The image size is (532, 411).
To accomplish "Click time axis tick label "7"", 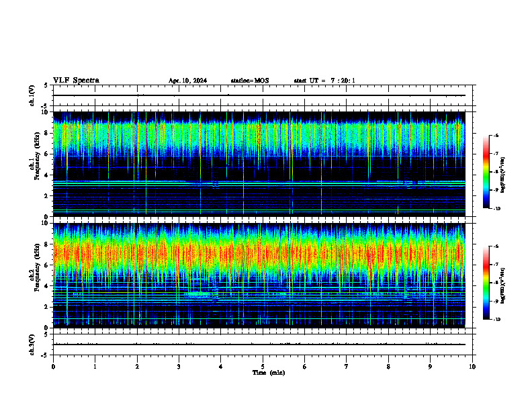I will click(x=347, y=367).
